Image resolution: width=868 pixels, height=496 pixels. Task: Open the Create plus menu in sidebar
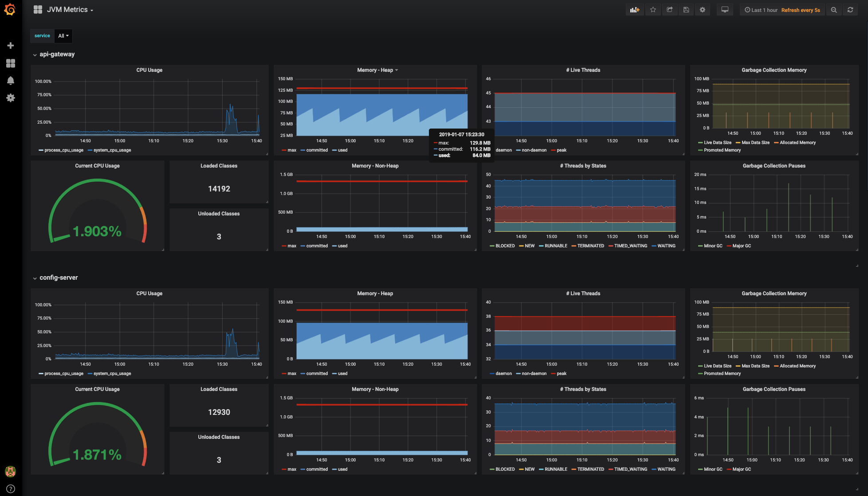click(11, 46)
